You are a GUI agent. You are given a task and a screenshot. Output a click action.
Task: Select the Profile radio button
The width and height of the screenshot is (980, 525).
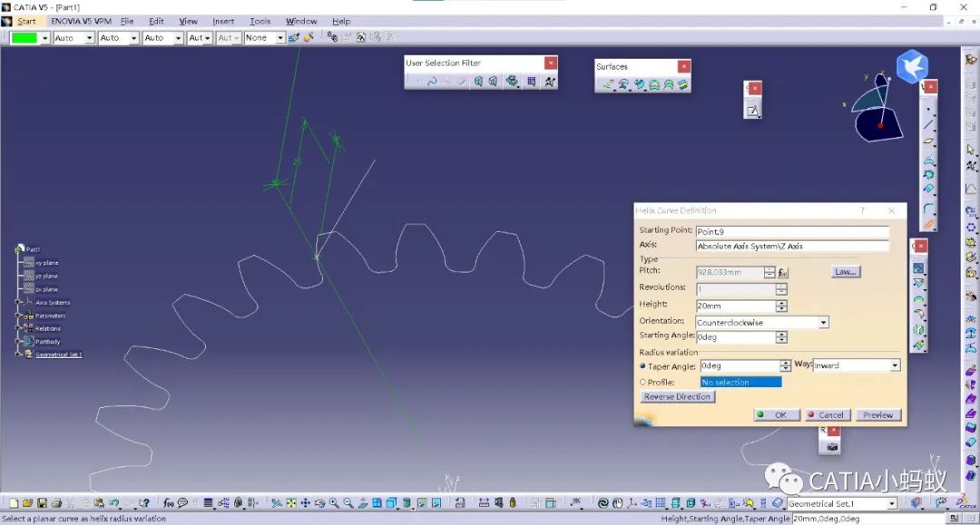pyautogui.click(x=642, y=382)
